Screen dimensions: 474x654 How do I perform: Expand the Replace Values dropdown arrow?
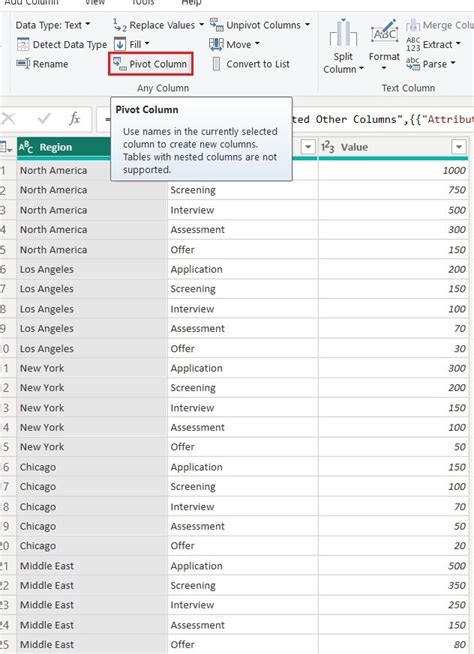pos(202,25)
